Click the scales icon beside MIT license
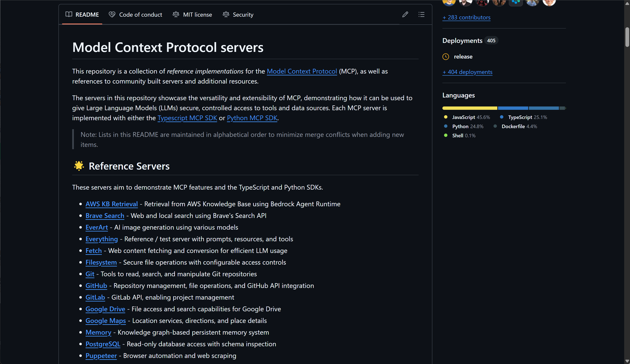 click(176, 14)
